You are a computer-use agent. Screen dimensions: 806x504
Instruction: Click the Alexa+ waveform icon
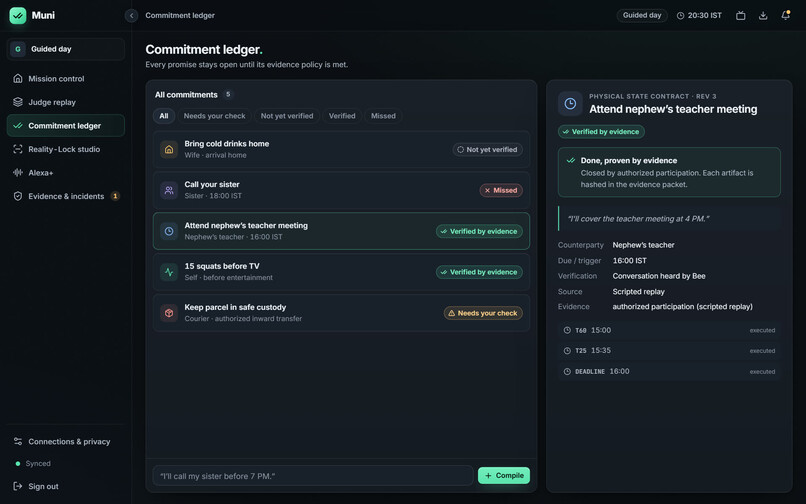pos(18,173)
